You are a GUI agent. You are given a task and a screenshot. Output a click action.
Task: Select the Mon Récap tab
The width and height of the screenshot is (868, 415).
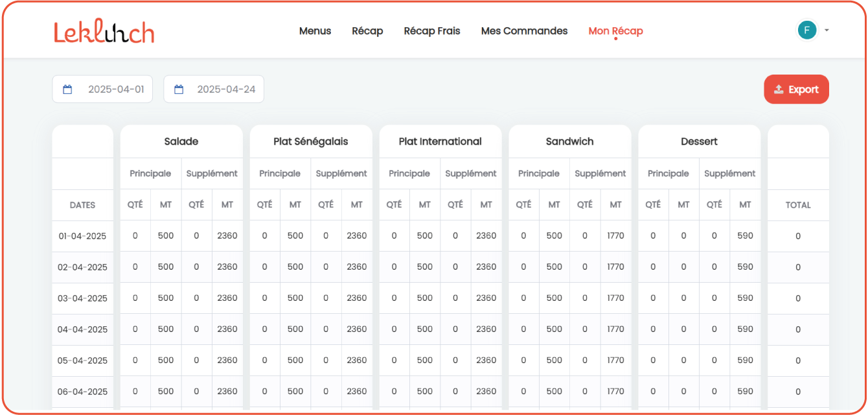[x=615, y=31]
